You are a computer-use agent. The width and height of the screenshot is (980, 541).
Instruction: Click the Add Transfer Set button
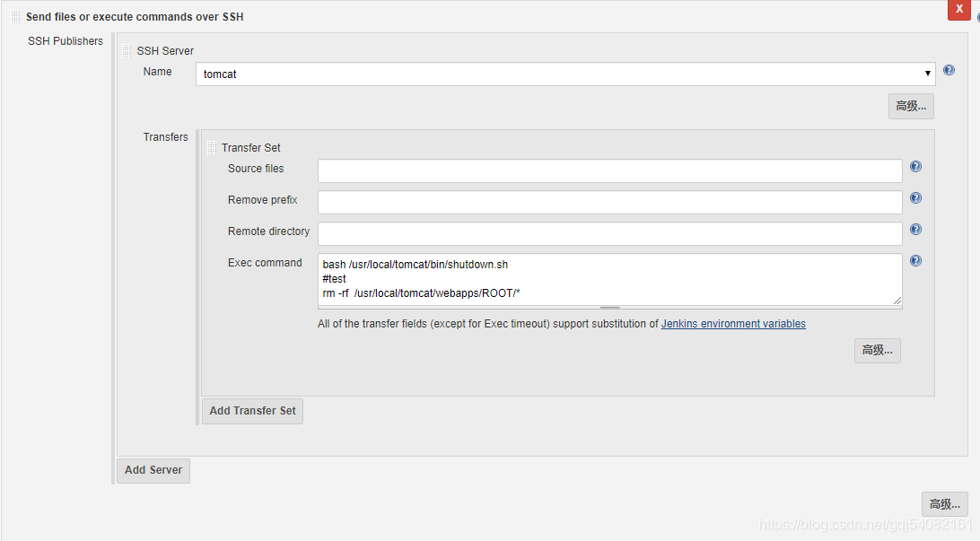click(252, 411)
